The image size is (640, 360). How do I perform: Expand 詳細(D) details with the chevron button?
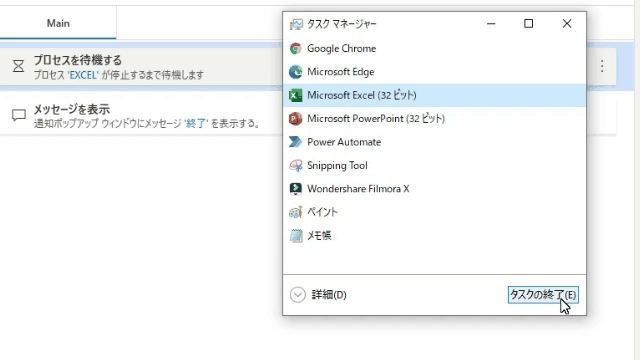(x=298, y=295)
